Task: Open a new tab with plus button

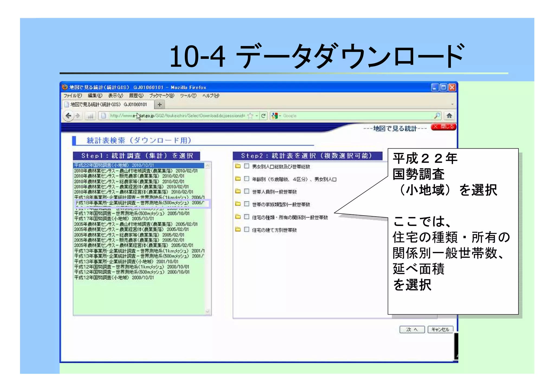Action: point(160,104)
